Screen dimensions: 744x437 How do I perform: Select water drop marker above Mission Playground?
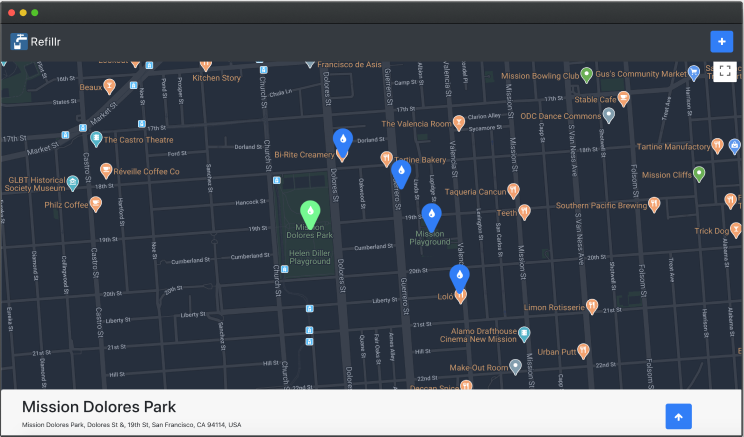coord(431,216)
